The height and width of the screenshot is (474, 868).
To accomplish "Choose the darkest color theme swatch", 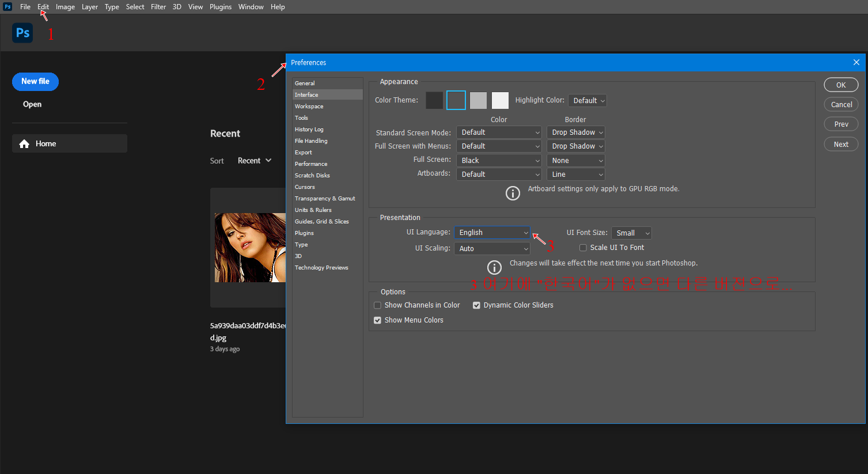I will [434, 100].
